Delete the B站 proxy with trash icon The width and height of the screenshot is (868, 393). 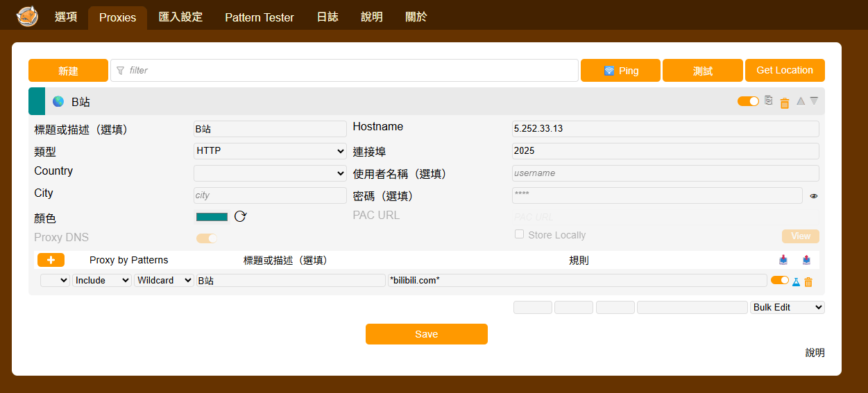785,103
